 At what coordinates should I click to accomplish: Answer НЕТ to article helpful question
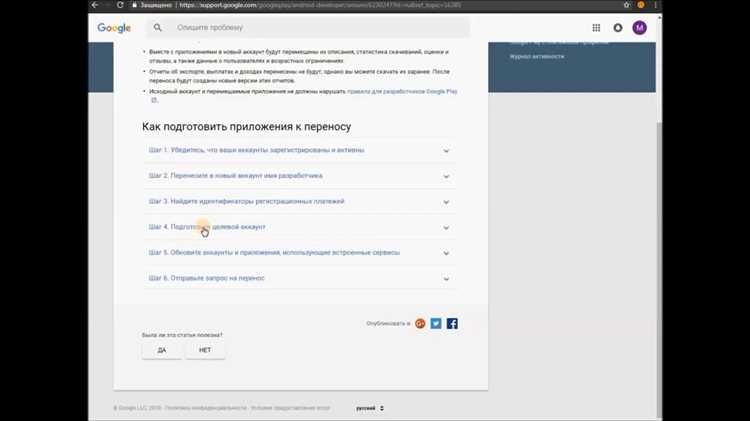click(x=205, y=350)
